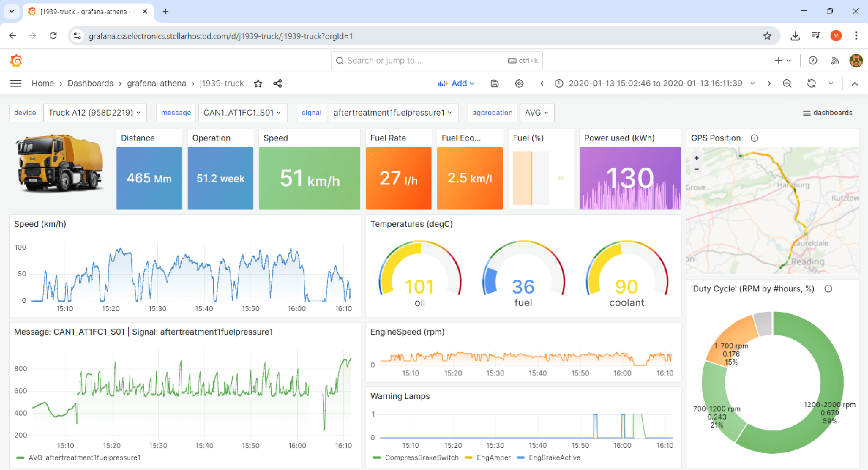The image size is (868, 470).
Task: Expand the plus new-item menu
Action: coord(783,60)
